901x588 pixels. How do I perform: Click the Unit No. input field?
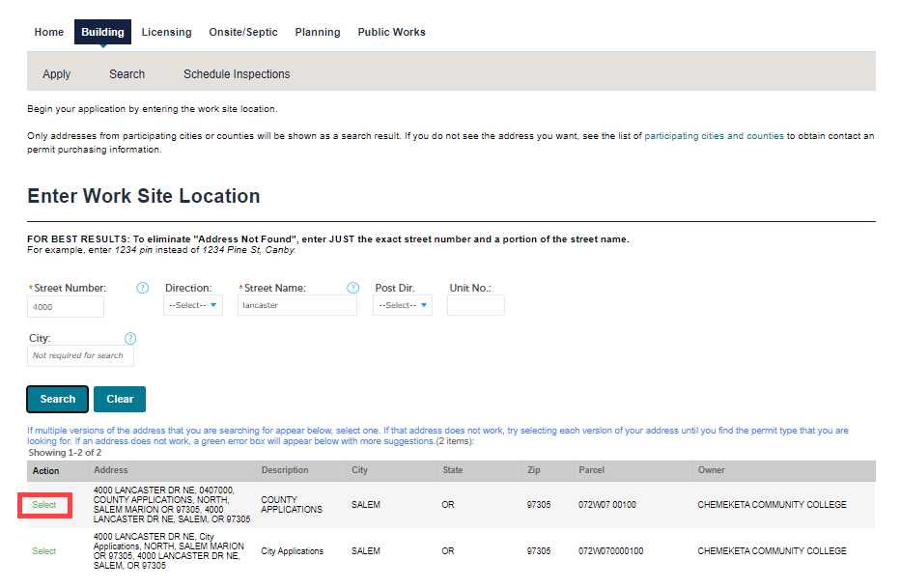[x=475, y=306]
